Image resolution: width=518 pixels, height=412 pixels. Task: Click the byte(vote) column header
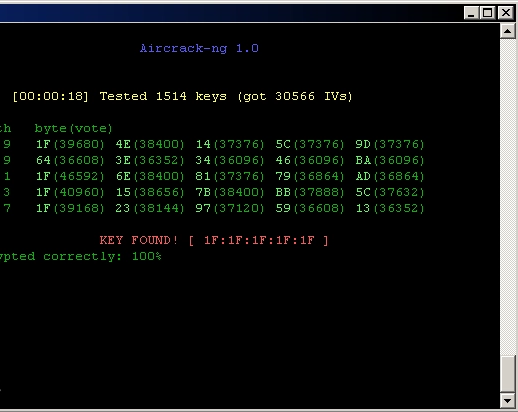73,128
